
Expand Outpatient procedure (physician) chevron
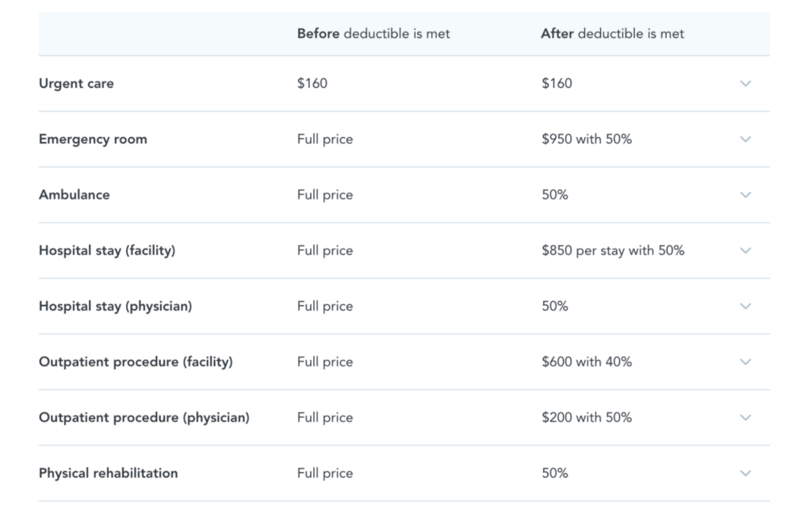pos(745,418)
